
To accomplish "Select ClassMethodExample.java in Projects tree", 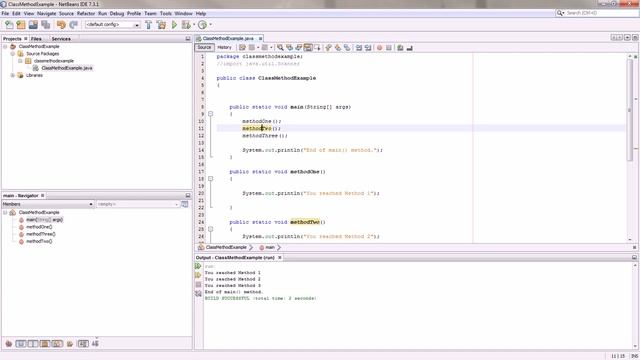I will [x=67, y=68].
